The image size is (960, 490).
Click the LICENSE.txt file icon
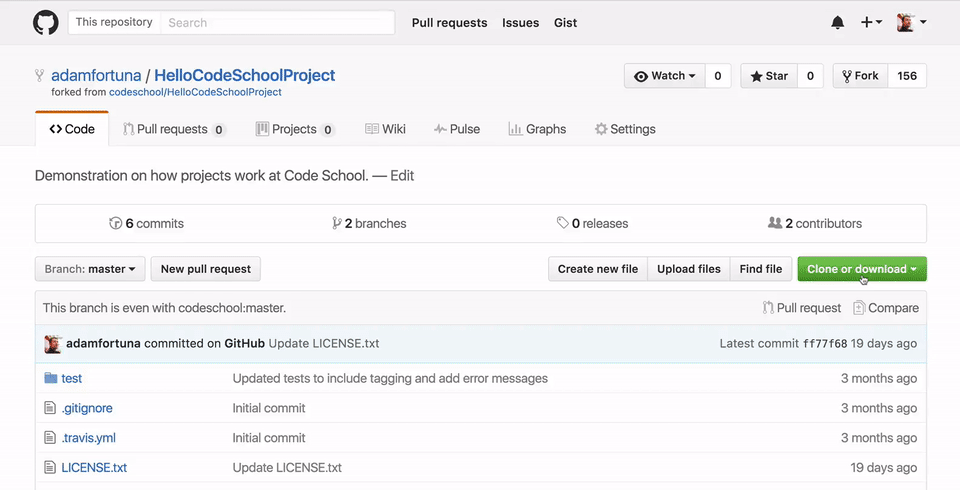(x=50, y=467)
